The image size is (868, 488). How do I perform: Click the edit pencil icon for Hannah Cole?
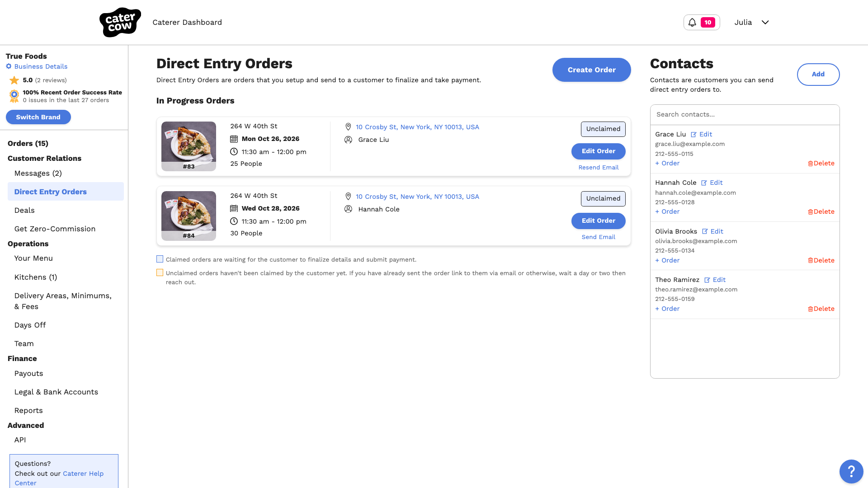pyautogui.click(x=704, y=183)
